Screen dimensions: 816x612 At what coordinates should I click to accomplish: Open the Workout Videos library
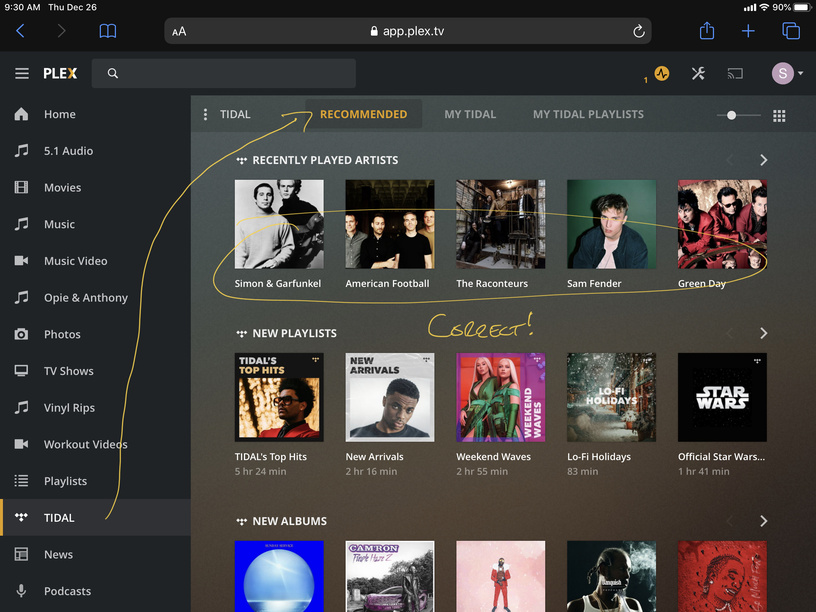(x=95, y=444)
